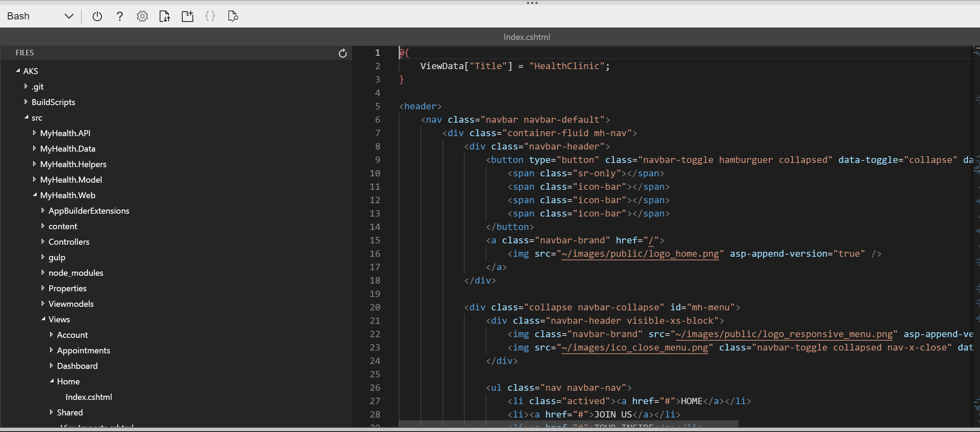
Task: Click the open new session icon
Action: pos(188,16)
